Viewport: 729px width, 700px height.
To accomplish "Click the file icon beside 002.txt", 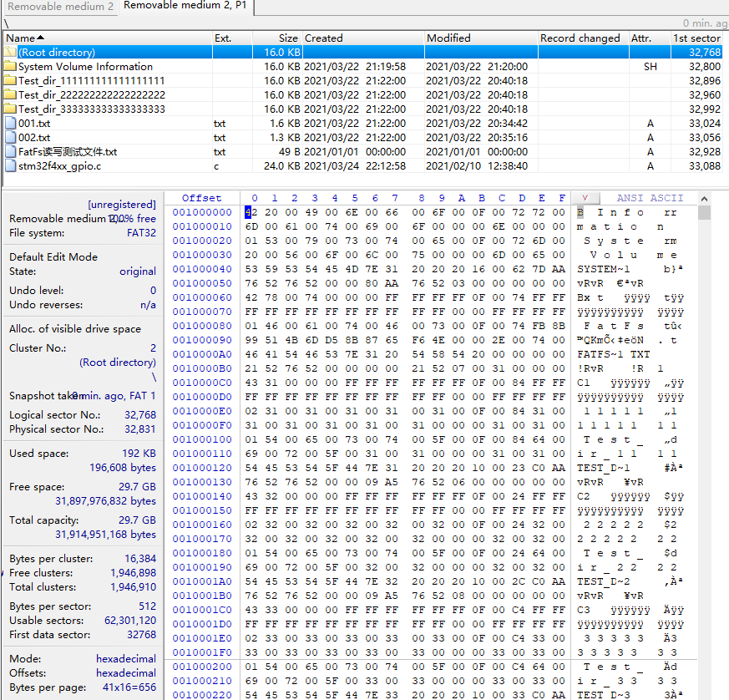I will click(x=12, y=137).
